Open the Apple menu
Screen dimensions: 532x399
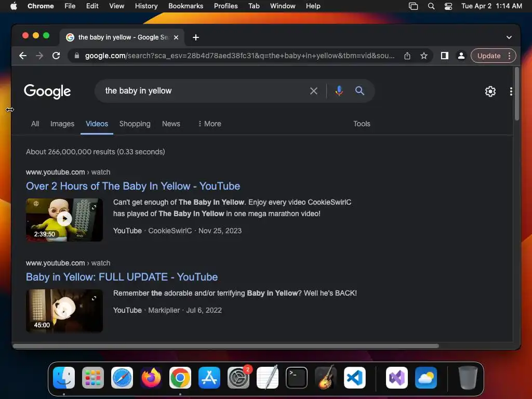pyautogui.click(x=14, y=6)
